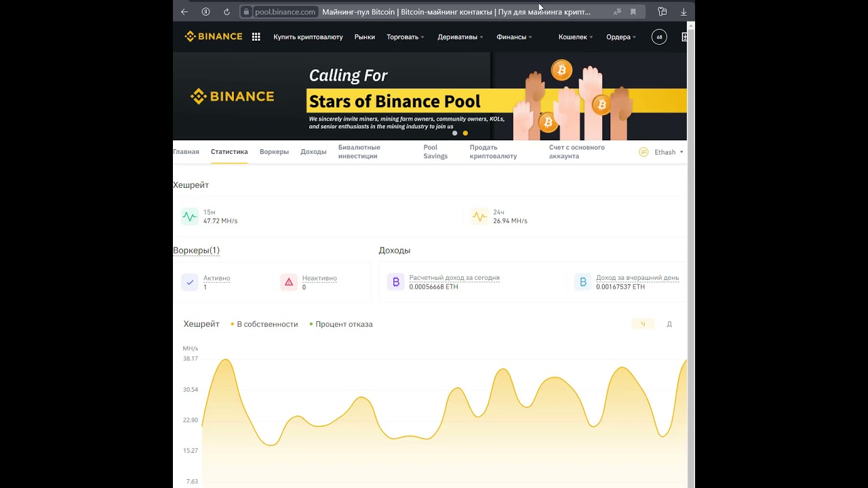Toggle the В собственности chart legend
Screen dimensions: 868x488
click(x=264, y=324)
